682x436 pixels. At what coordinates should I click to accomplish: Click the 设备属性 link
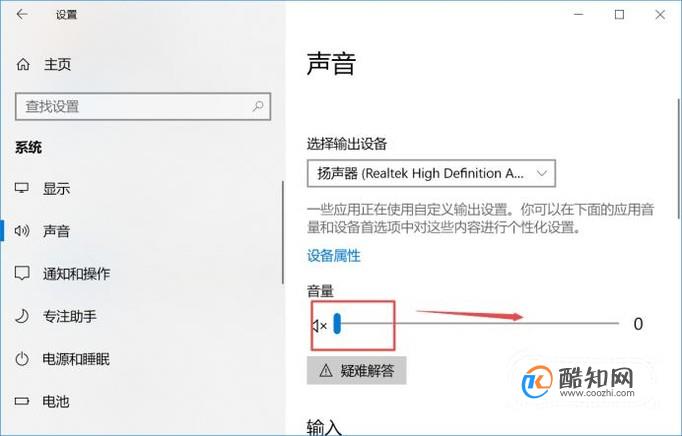(x=334, y=256)
